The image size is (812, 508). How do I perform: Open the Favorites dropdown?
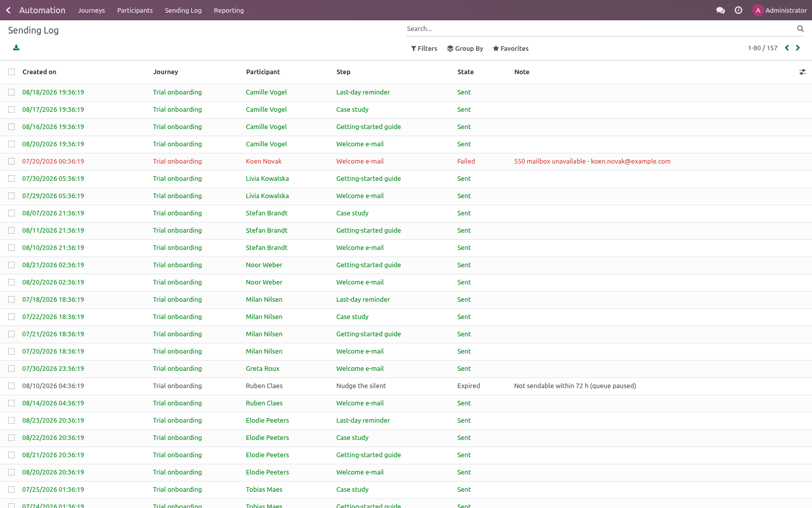(511, 49)
